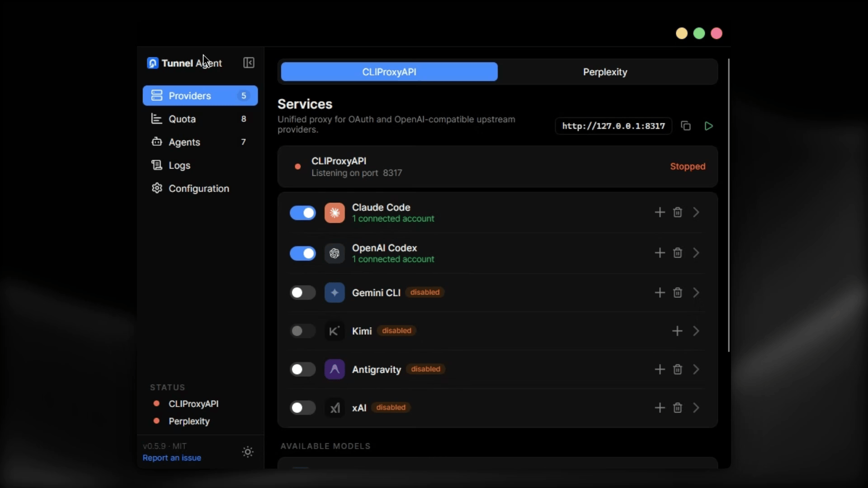Image resolution: width=868 pixels, height=488 pixels.
Task: Switch to the CLIProxyAPI tab
Action: coord(389,72)
